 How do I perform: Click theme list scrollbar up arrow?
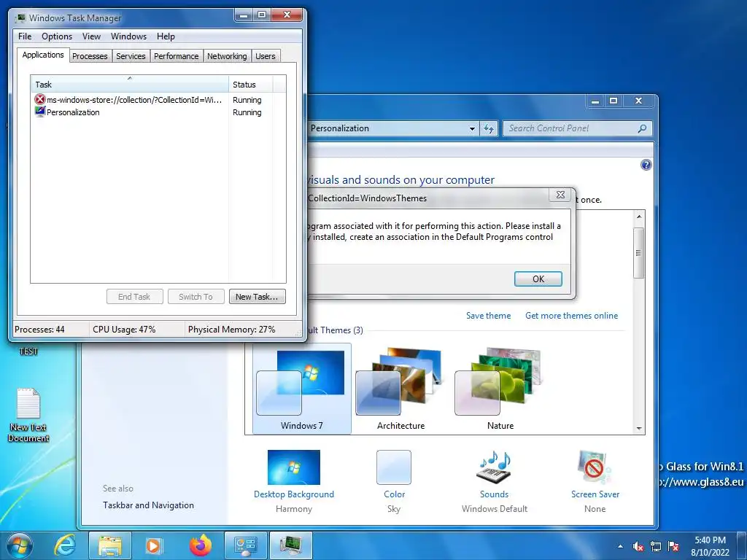pos(639,217)
